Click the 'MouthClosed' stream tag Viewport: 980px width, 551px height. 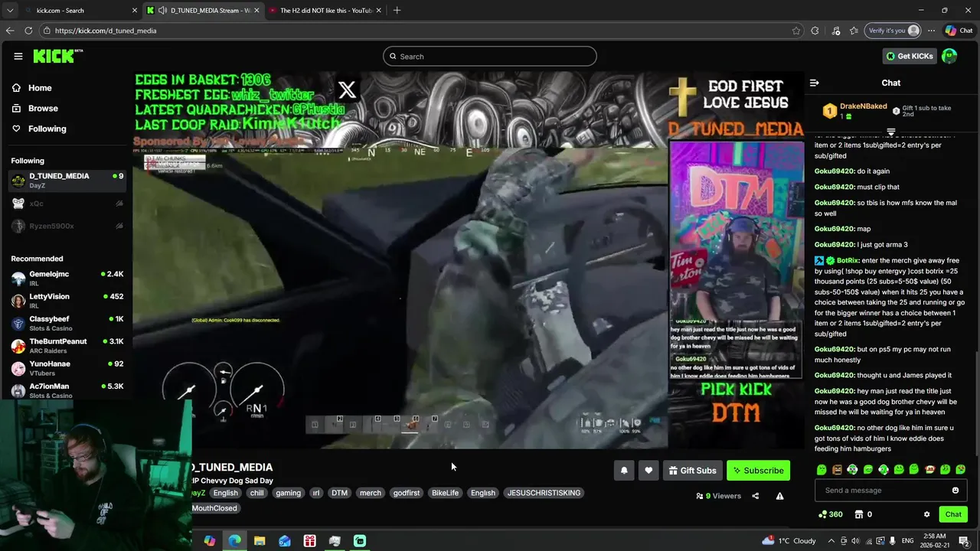pyautogui.click(x=214, y=508)
